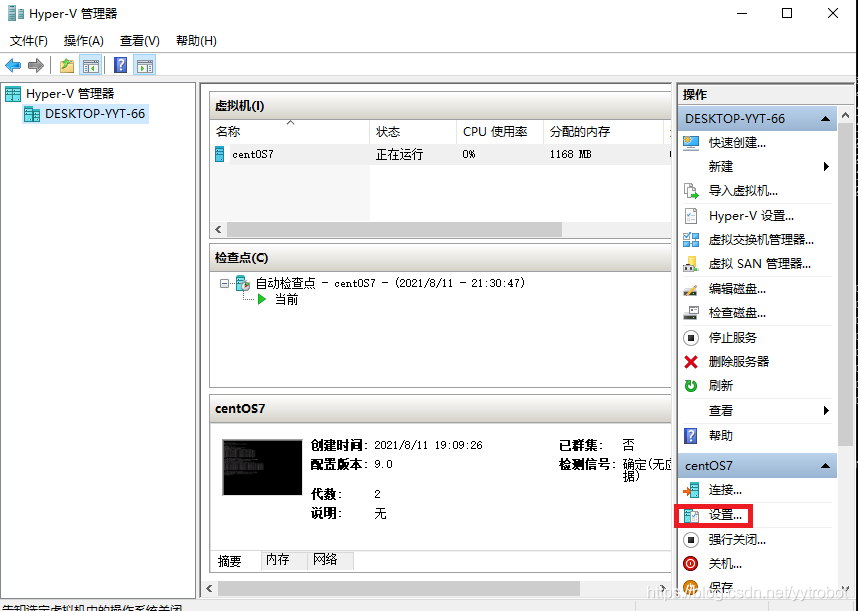Screen dimensions: 858x611
Task: Maximize the Hyper-V 管理器 window
Action: point(787,13)
